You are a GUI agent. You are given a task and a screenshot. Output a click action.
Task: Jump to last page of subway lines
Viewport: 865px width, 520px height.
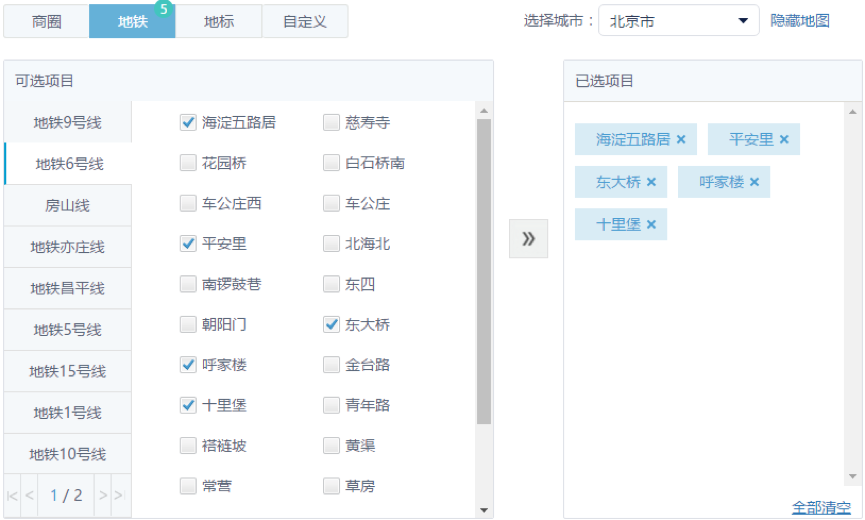[x=119, y=495]
